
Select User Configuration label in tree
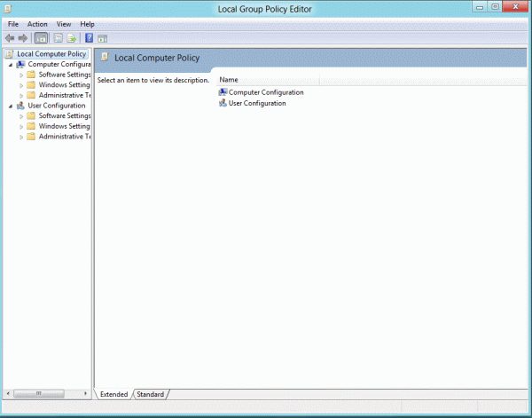[57, 106]
